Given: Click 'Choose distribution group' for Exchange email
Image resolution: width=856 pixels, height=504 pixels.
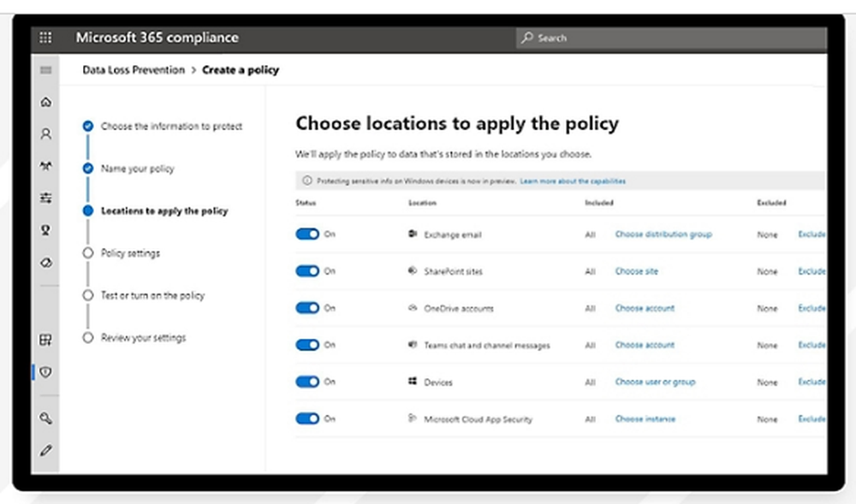Looking at the screenshot, I should 663,234.
